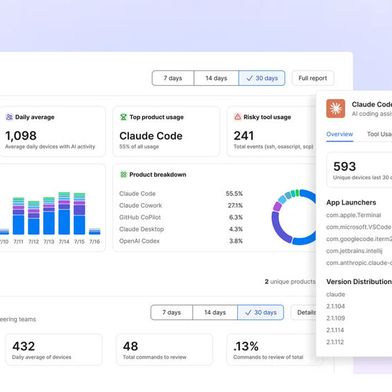The image size is (392, 392).
Task: Click the 593 unique devices value
Action: coord(345,166)
